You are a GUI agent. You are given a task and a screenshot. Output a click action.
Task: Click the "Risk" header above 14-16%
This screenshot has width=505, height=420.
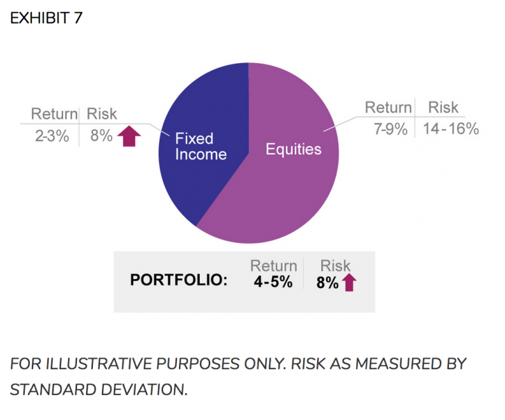click(x=443, y=108)
